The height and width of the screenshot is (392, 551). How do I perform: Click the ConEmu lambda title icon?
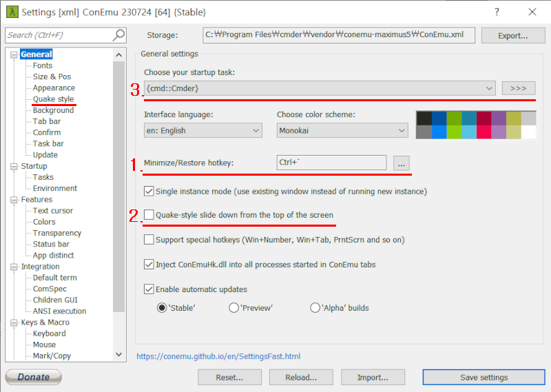(12, 12)
